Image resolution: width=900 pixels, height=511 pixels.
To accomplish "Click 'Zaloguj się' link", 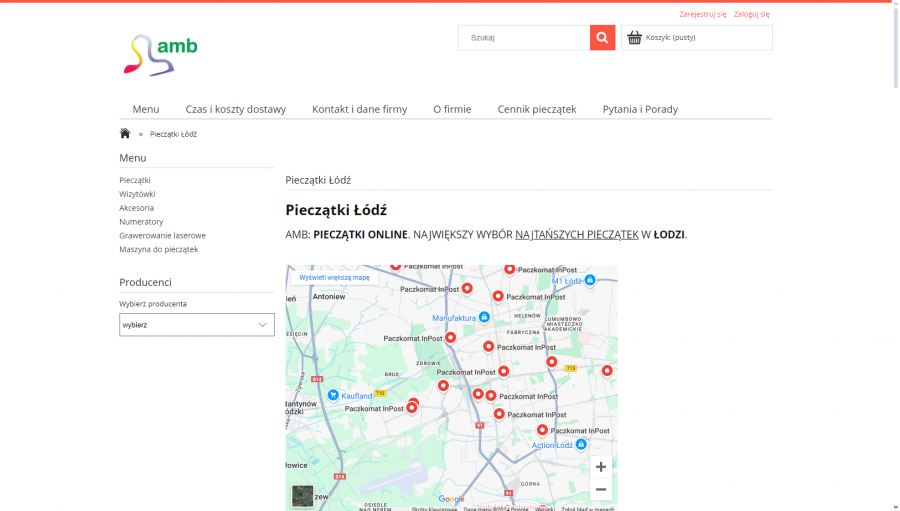I will (x=751, y=14).
